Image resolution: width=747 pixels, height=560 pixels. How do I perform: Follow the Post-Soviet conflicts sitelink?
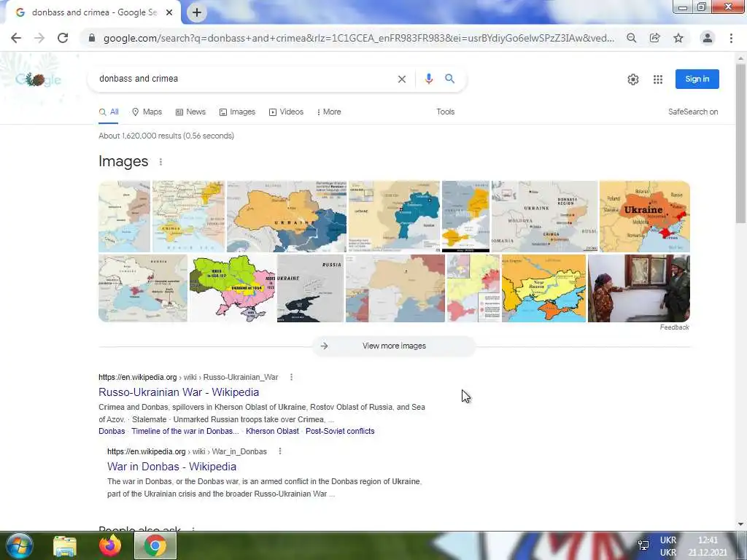pos(340,432)
